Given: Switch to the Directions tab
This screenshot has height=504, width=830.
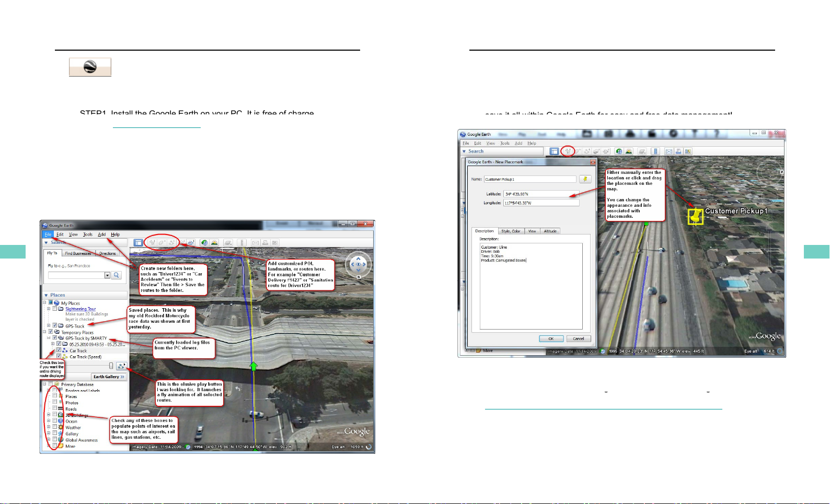Looking at the screenshot, I should click(108, 253).
